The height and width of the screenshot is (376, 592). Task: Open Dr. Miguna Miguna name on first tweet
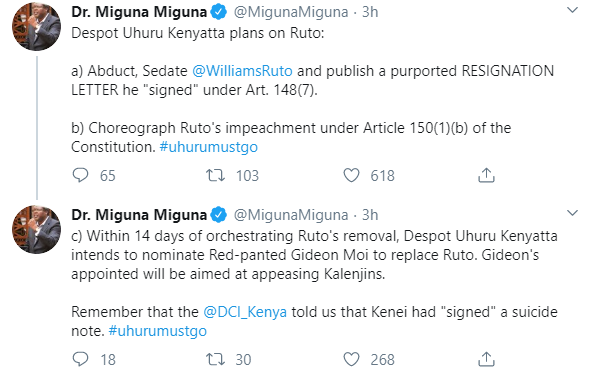pyautogui.click(x=139, y=12)
